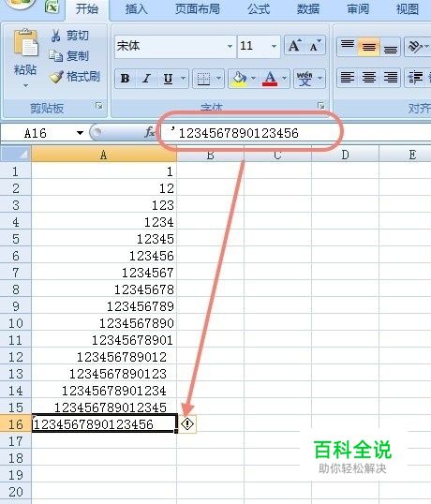This screenshot has height=504, width=431.
Task: Click the insert function fx button
Action: click(150, 132)
